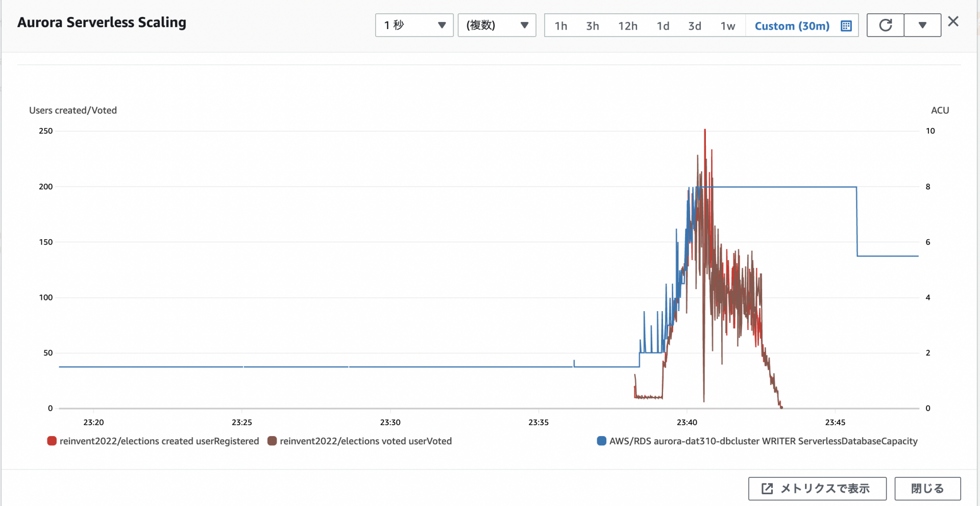The image size is (980, 506).
Task: Toggle the red userRegistered legend swatch
Action: tap(52, 441)
